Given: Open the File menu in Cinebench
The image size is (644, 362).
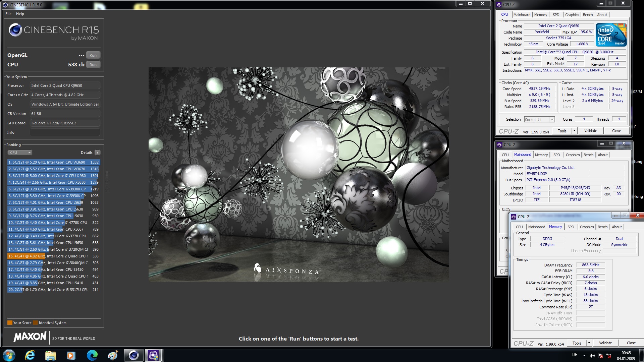Looking at the screenshot, I should pos(8,14).
